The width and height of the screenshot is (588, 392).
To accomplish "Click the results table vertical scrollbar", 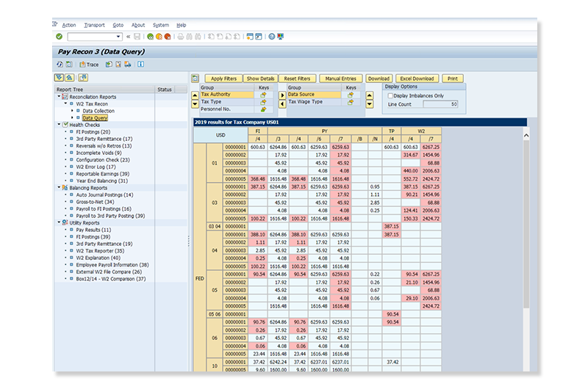I will pos(526,225).
